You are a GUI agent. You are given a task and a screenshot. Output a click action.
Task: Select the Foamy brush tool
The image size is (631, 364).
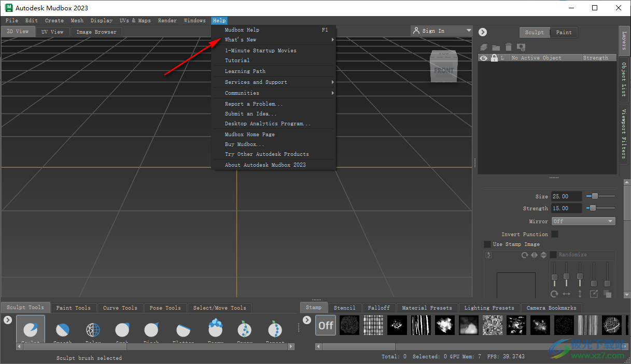(x=215, y=328)
